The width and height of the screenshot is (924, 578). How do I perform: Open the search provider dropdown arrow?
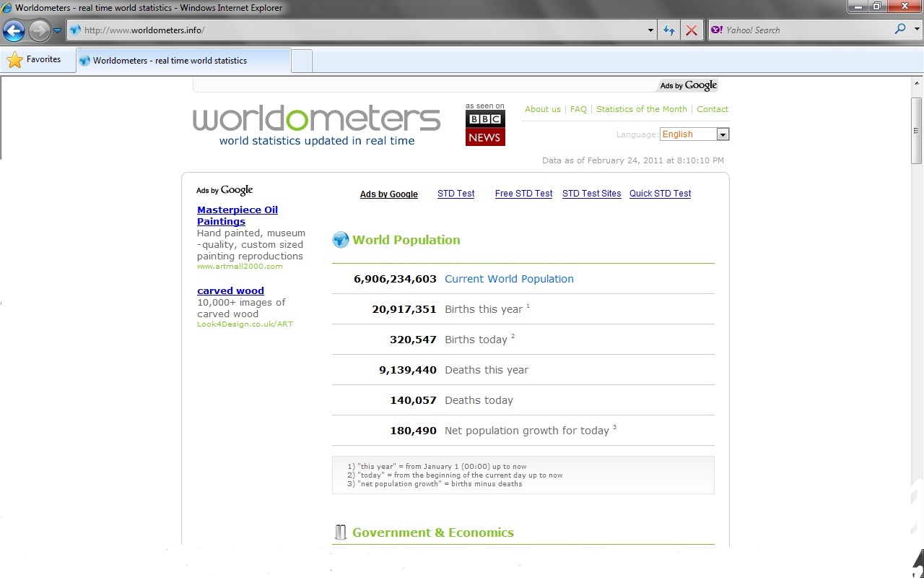(916, 30)
